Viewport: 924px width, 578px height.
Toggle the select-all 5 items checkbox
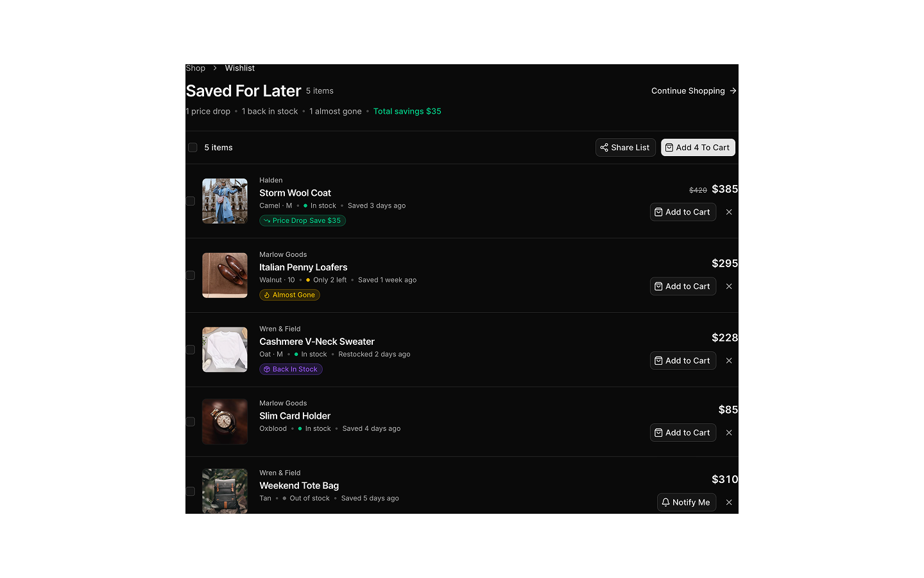click(x=193, y=148)
